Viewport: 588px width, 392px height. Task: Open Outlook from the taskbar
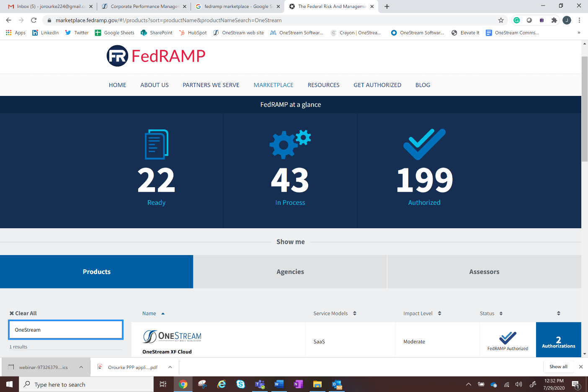[337, 384]
